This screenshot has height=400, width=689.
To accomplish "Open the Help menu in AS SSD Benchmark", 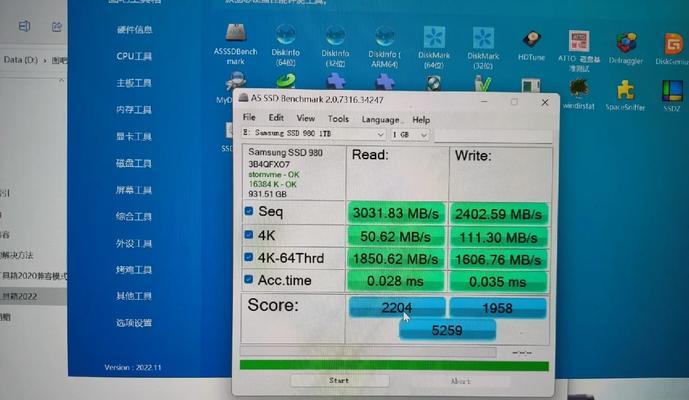I will (x=421, y=120).
